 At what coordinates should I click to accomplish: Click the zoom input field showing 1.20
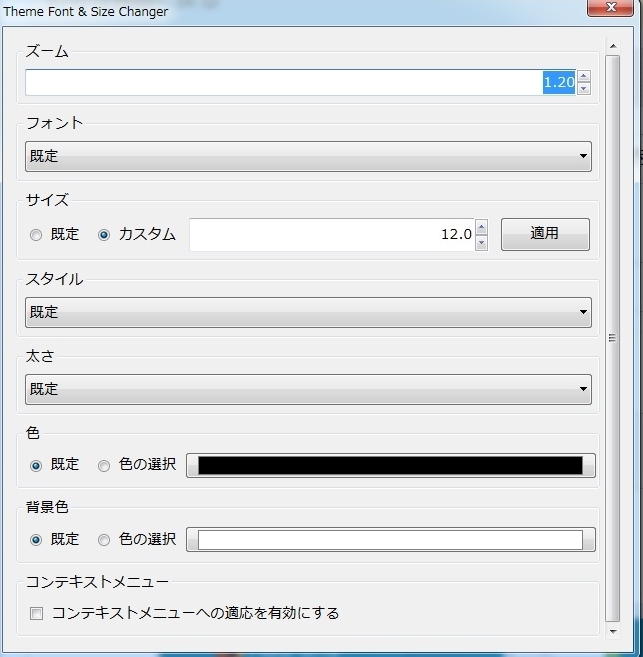[300, 83]
